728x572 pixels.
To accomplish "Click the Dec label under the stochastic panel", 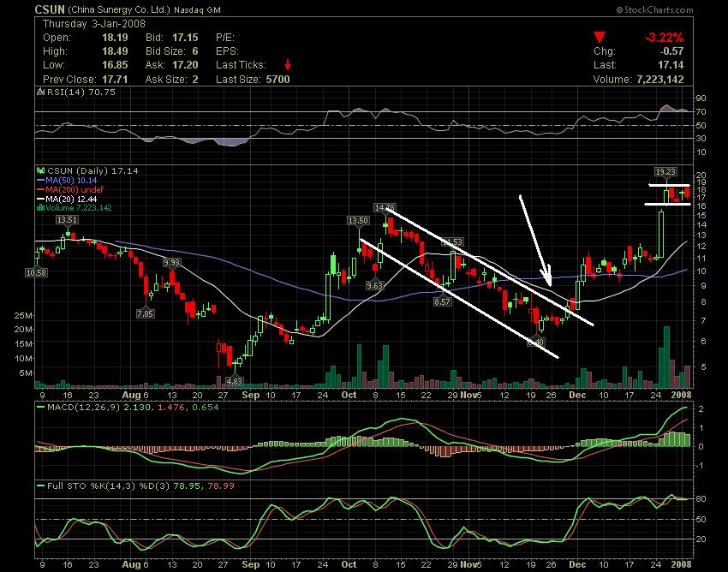I will point(577,564).
